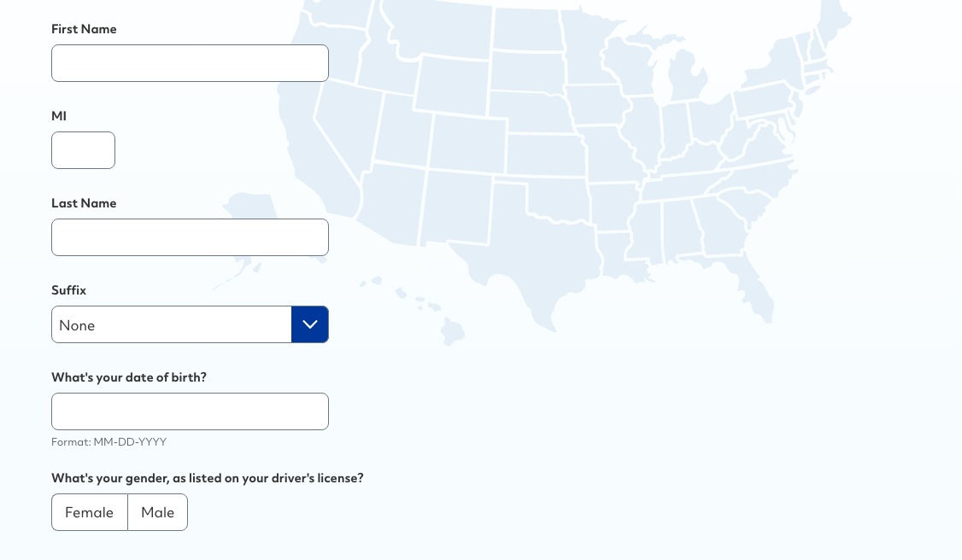Click the date of birth input field

click(190, 411)
